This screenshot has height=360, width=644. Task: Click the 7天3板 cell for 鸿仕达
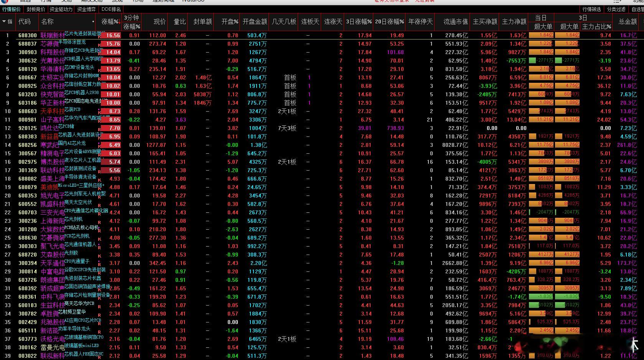tap(287, 128)
